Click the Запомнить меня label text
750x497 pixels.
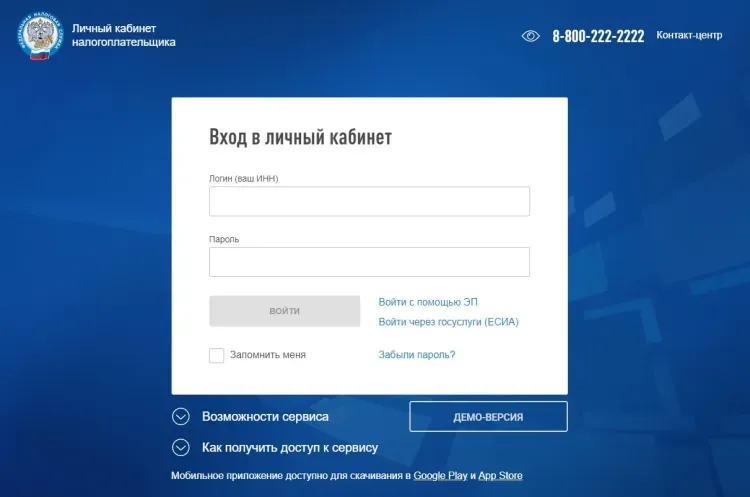[x=268, y=355]
